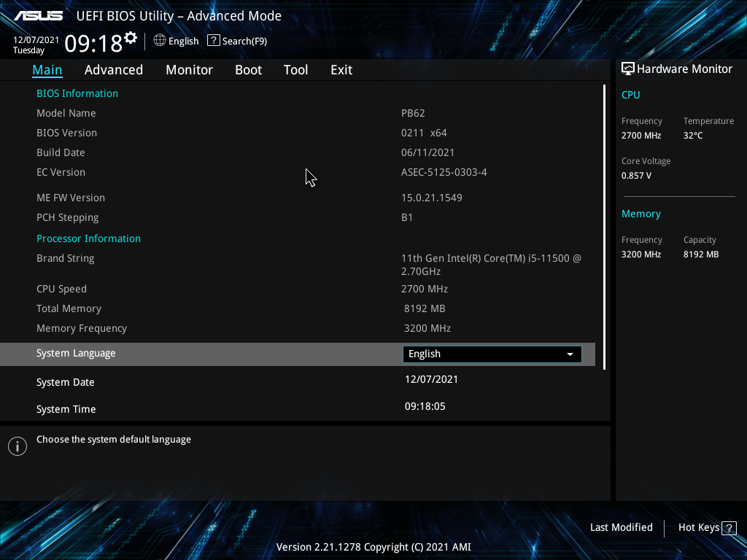747x560 pixels.
Task: Click the AMI version copyright text
Action: [x=373, y=547]
